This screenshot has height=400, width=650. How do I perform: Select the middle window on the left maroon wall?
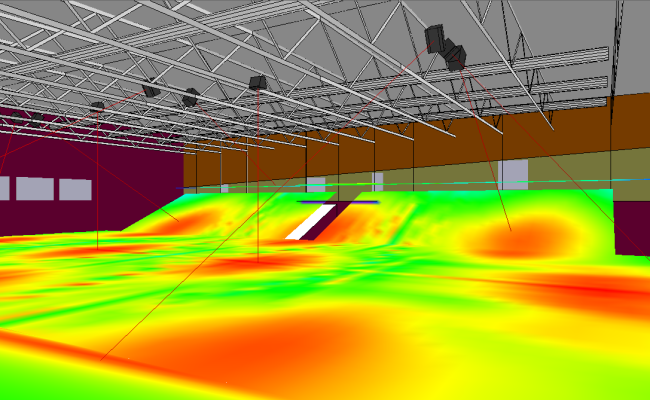tap(31, 188)
